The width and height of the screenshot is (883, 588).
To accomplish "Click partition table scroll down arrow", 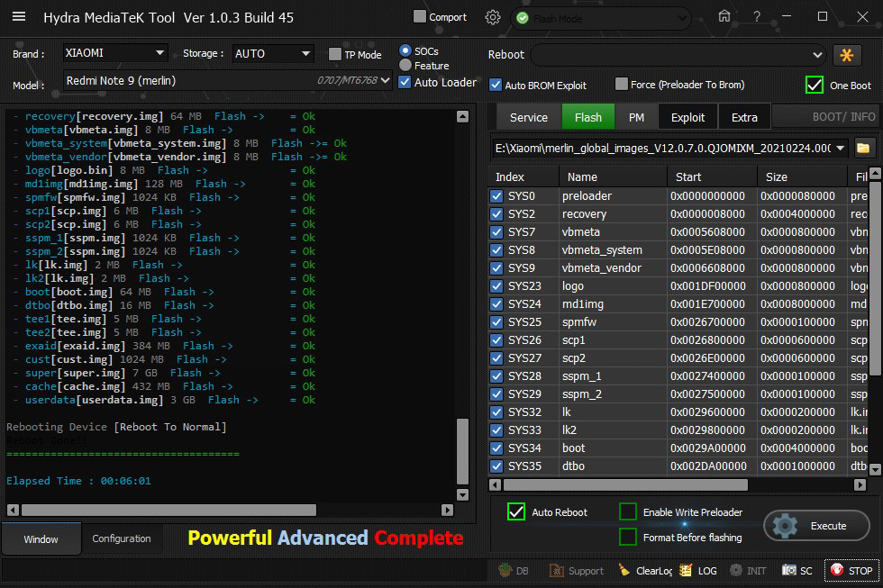I will pyautogui.click(x=875, y=469).
